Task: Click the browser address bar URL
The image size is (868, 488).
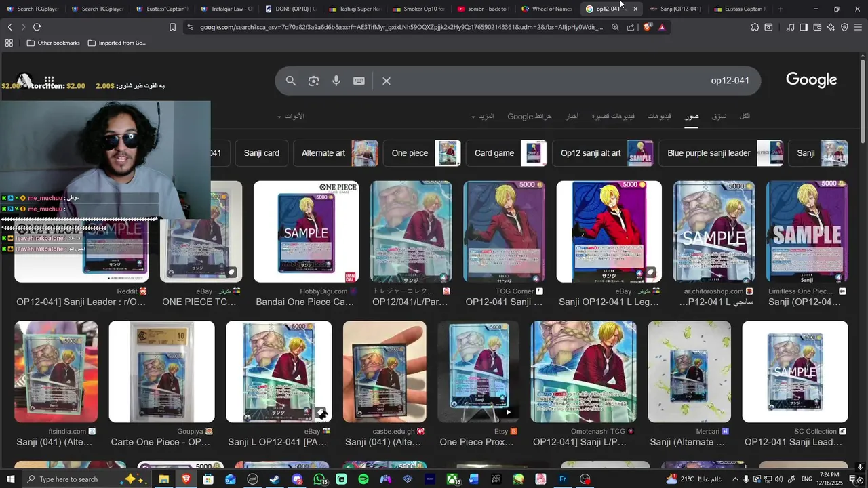Action: (401, 27)
